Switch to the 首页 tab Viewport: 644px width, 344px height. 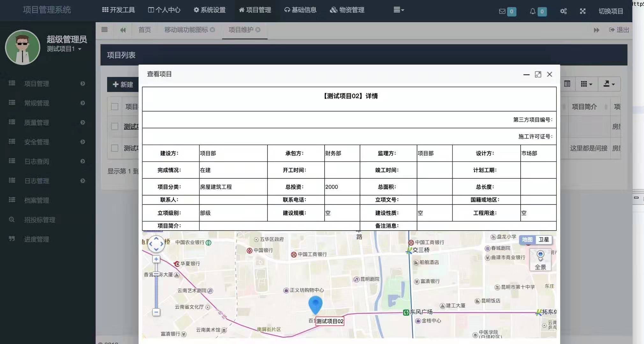click(x=144, y=30)
